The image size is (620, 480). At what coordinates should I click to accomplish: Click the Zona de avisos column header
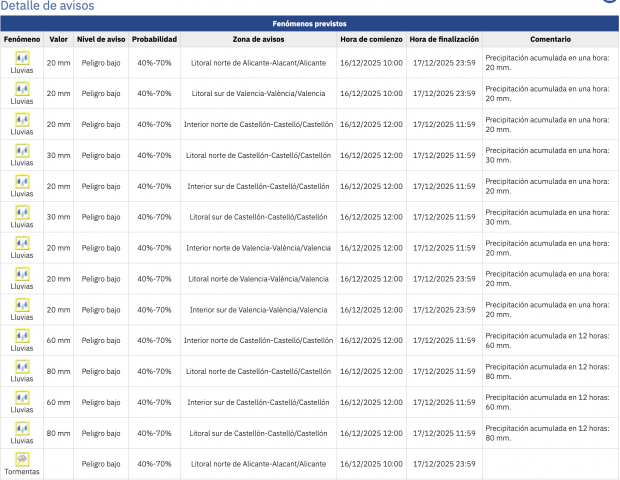[259, 38]
